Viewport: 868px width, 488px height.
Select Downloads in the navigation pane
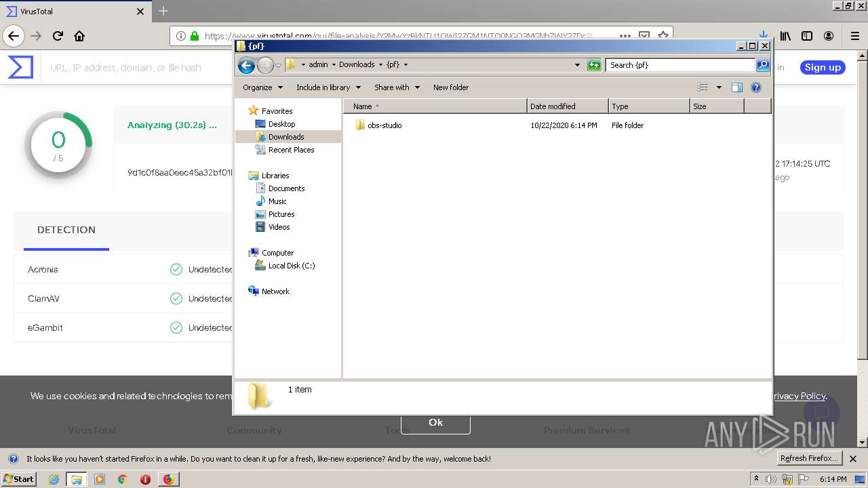[285, 137]
